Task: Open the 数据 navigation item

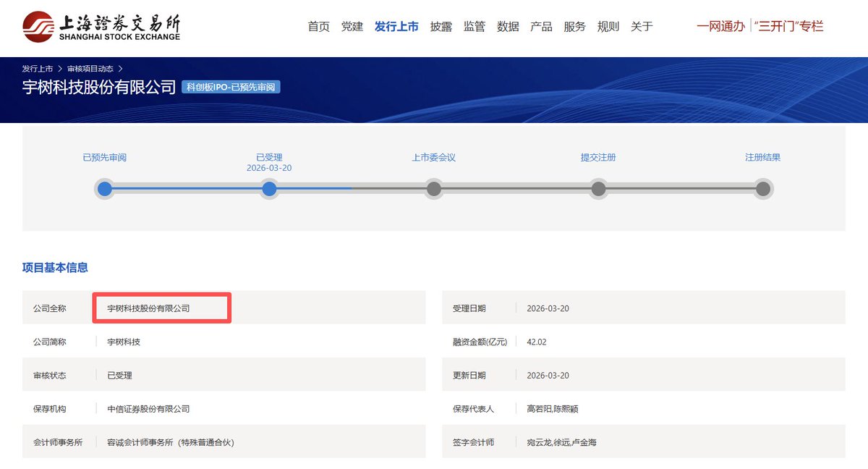Action: pyautogui.click(x=508, y=27)
